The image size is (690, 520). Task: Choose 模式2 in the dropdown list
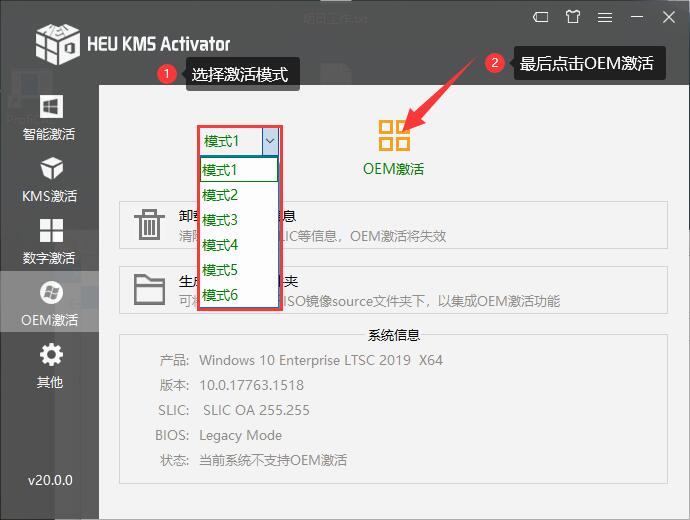point(239,194)
